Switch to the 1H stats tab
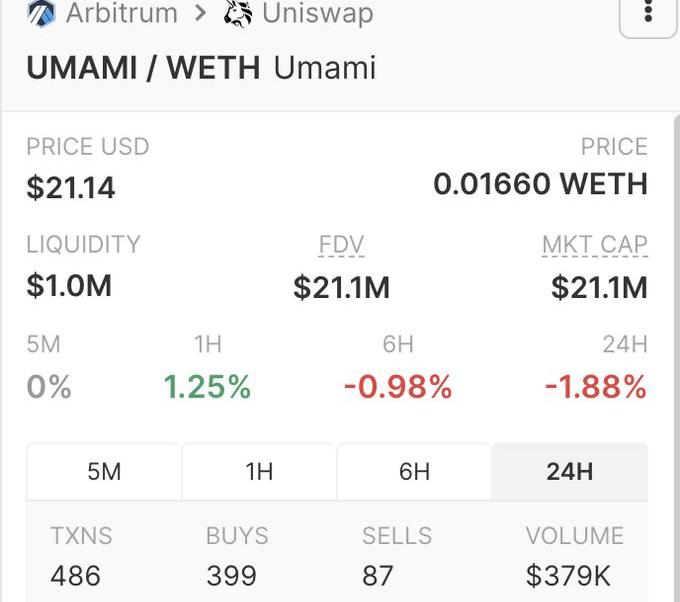The height and width of the screenshot is (602, 680). coord(259,472)
